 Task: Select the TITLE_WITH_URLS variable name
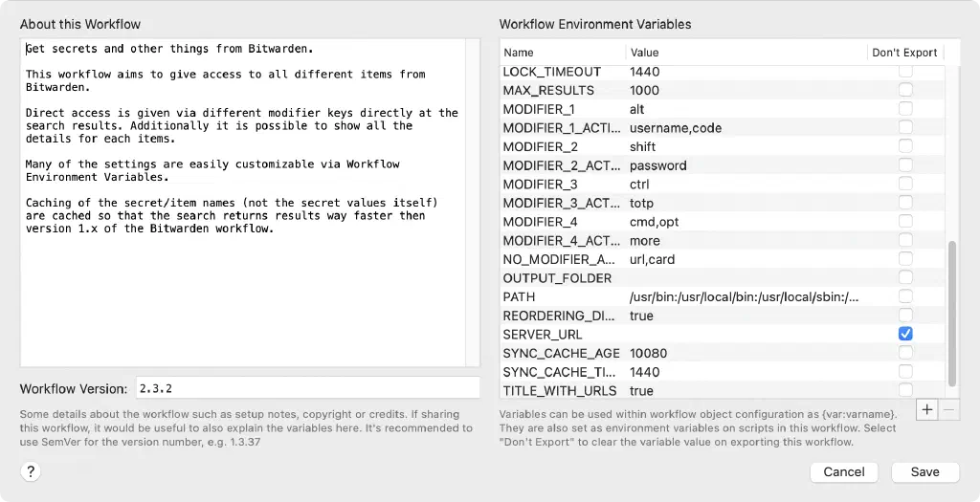point(559,391)
